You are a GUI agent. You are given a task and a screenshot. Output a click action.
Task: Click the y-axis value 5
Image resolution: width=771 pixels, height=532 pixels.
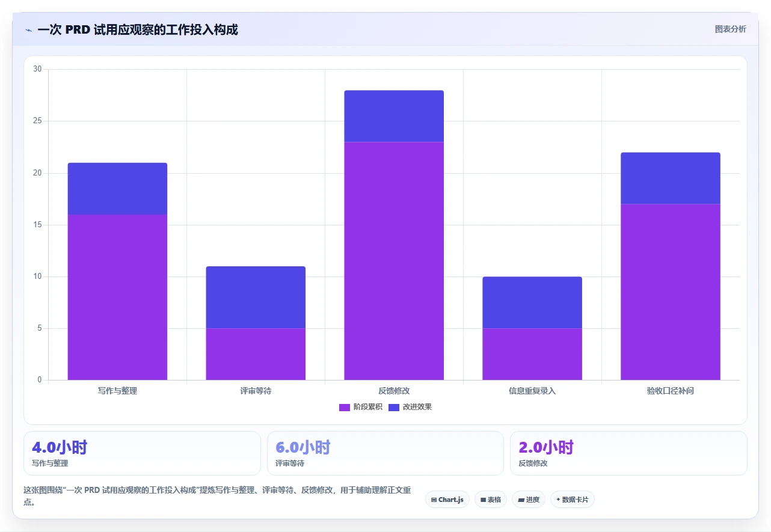point(39,328)
